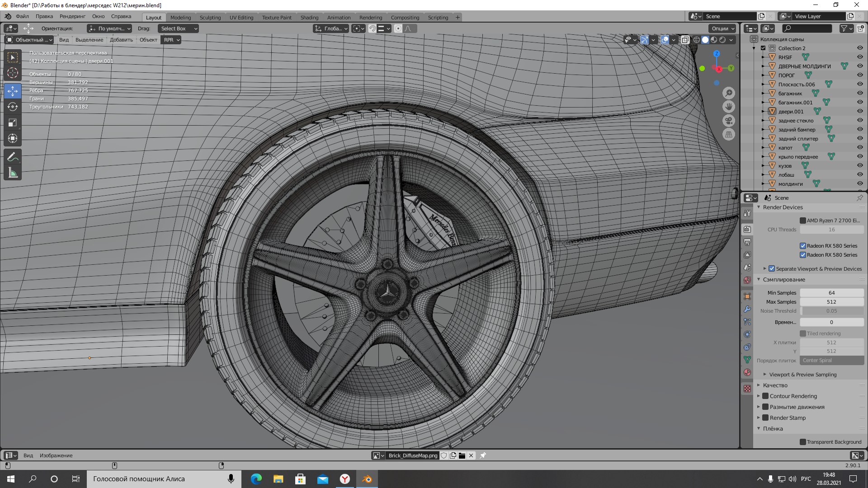Activate the 3D Cursor tool

point(13,73)
